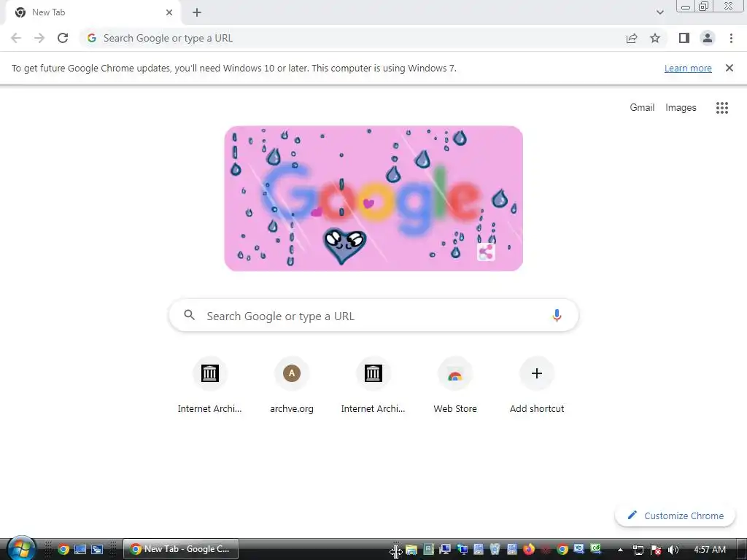Open Chrome's three-dot menu

(731, 38)
